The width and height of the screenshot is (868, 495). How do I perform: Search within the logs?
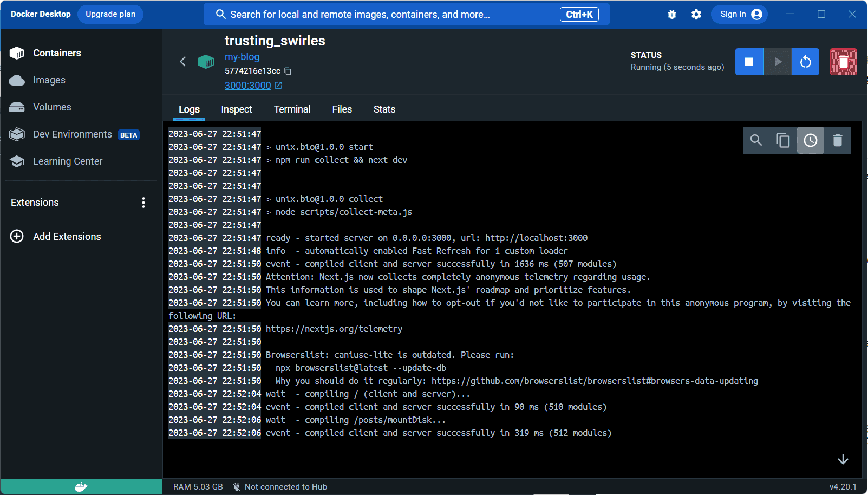(756, 140)
